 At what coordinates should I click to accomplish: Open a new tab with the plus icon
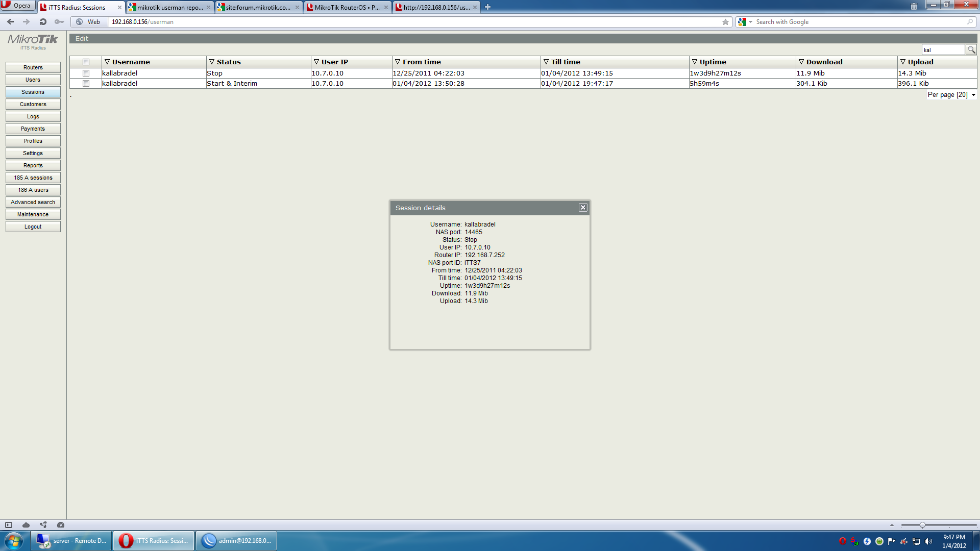pyautogui.click(x=487, y=7)
